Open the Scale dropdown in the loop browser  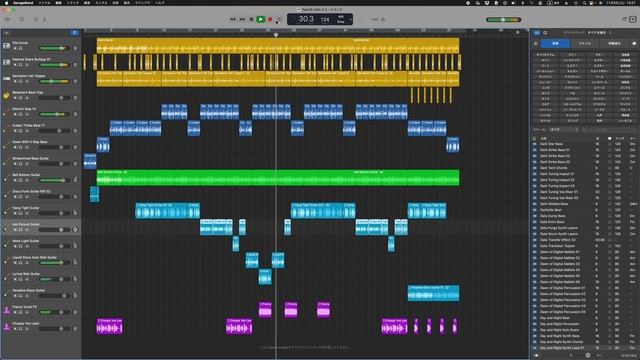pos(564,130)
